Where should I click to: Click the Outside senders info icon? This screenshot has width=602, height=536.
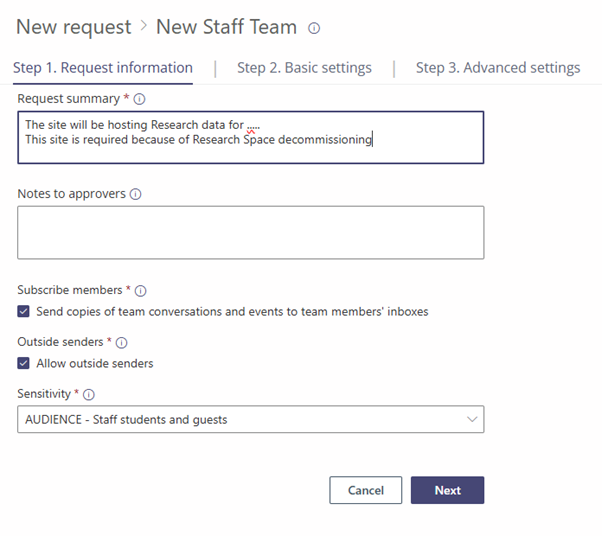(x=122, y=342)
